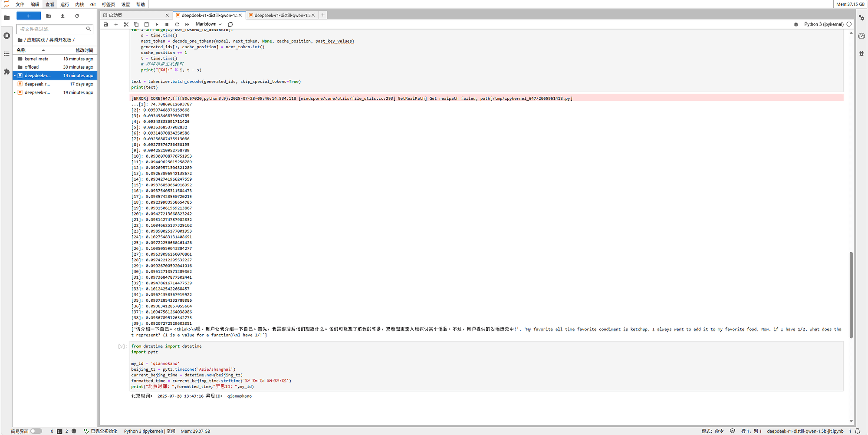Upload files using the upload icon

point(62,16)
